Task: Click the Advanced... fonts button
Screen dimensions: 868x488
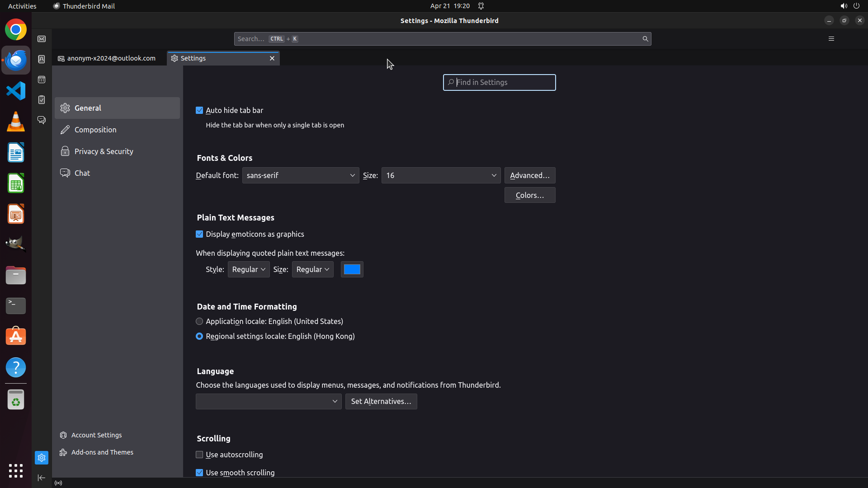Action: (530, 175)
